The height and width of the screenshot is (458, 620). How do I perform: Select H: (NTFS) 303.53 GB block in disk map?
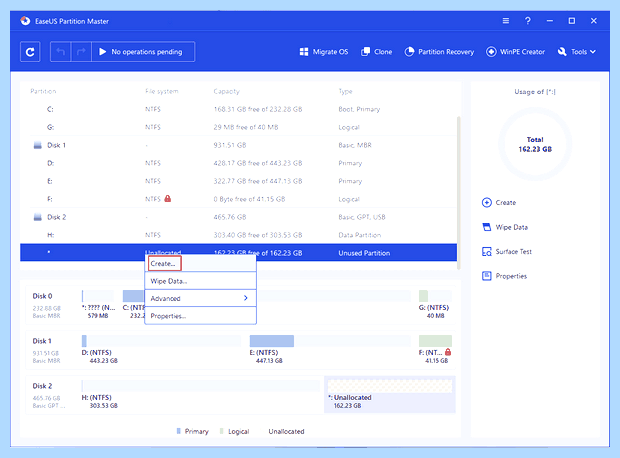(x=200, y=395)
